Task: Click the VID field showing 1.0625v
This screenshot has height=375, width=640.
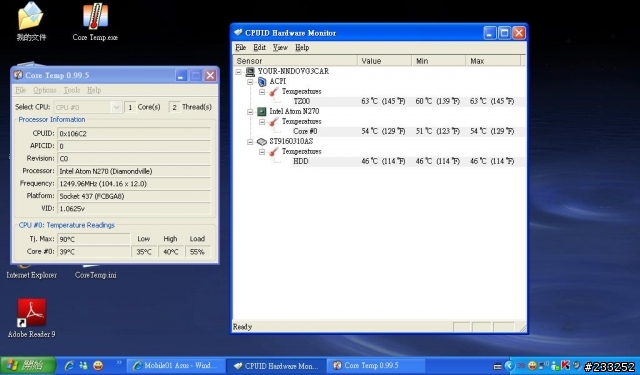Action: (134, 209)
